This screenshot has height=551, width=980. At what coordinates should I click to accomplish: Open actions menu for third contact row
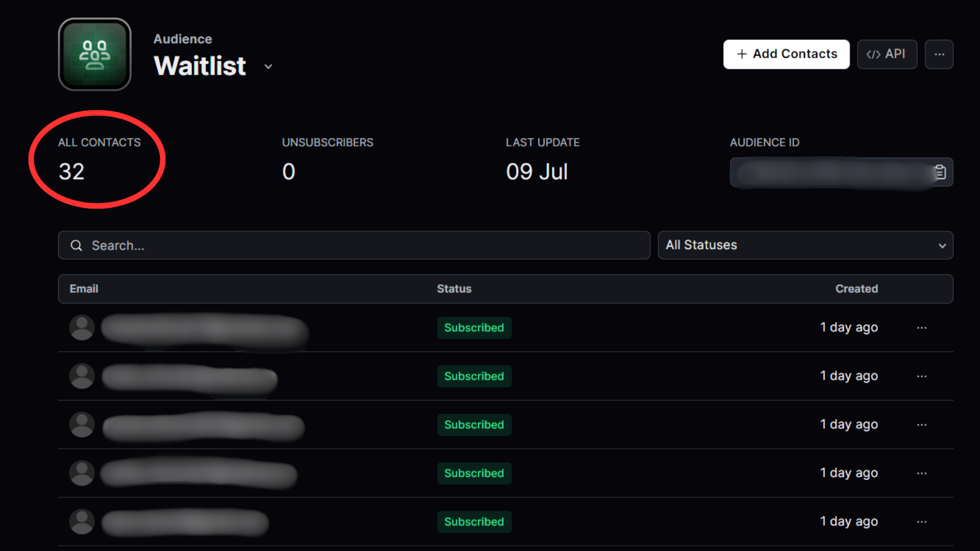tap(921, 424)
